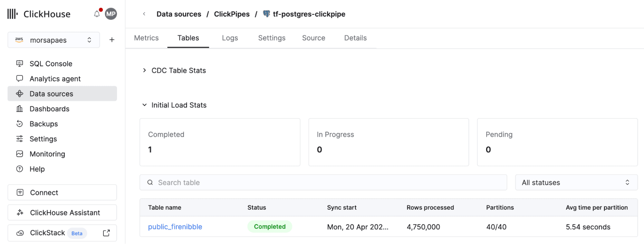
Task: Click the plus icon beside morsapaes
Action: pyautogui.click(x=112, y=40)
